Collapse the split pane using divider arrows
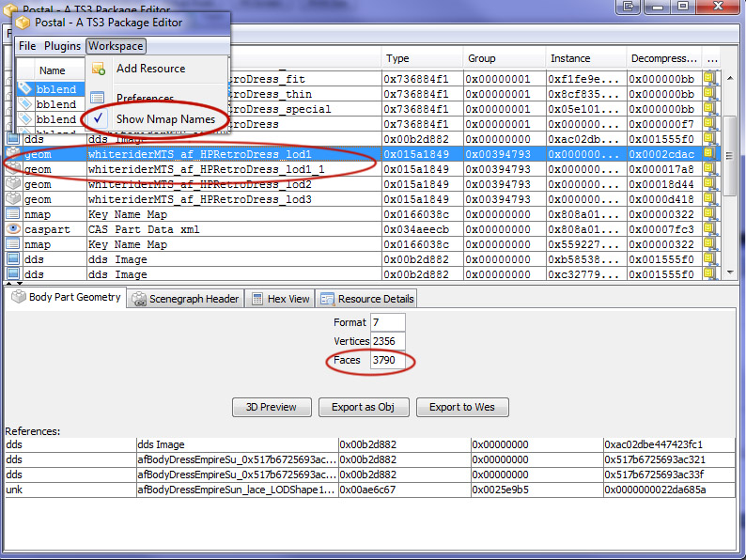The width and height of the screenshot is (746, 560). (x=11, y=283)
